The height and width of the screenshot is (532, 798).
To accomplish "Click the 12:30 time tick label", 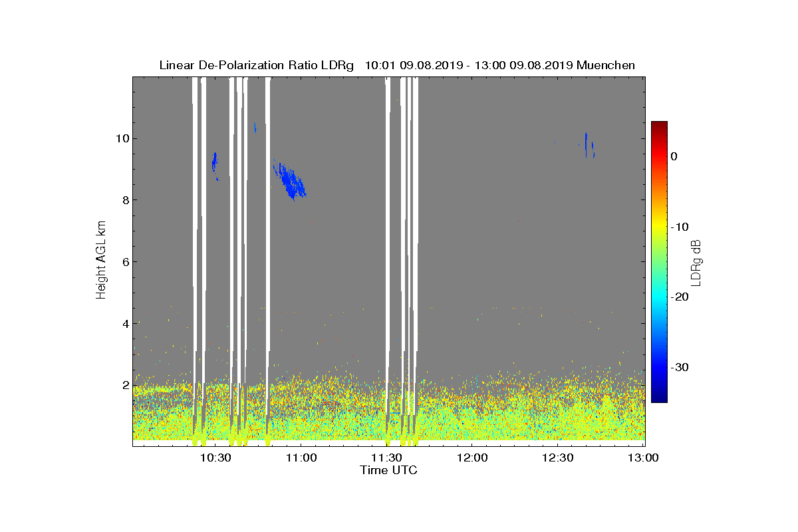I will pos(558,458).
